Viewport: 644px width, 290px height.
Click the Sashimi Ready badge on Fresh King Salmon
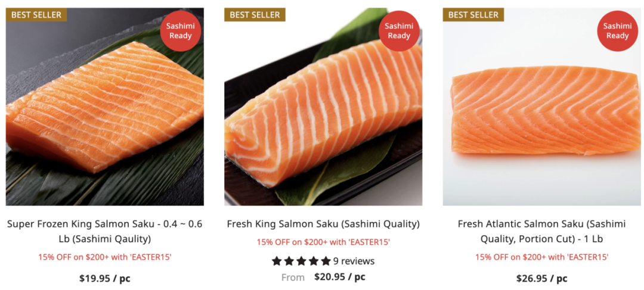coord(399,31)
